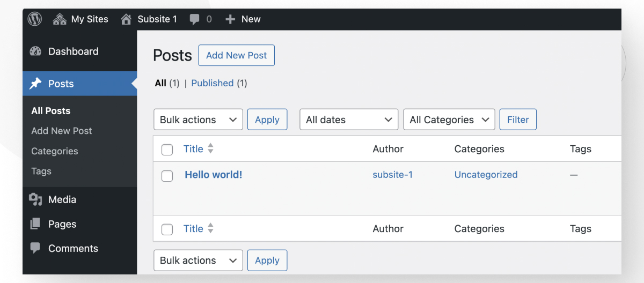Click the top Categories column header
The width and height of the screenshot is (644, 283).
coord(479,149)
